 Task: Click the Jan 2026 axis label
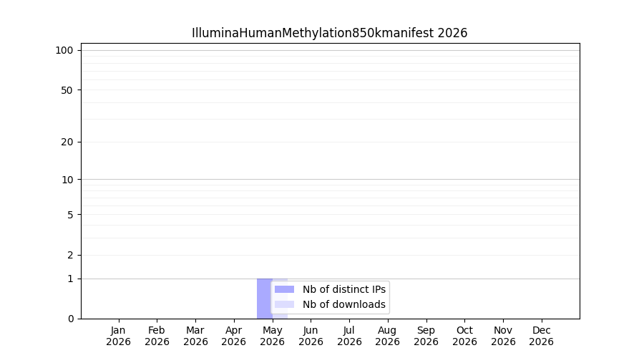(x=118, y=336)
